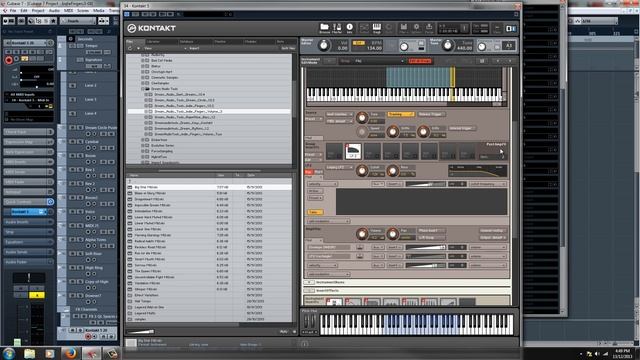Click the wrench icon in Instrument Edit Mode
Image resolution: width=640 pixels, height=360 pixels.
329,61
